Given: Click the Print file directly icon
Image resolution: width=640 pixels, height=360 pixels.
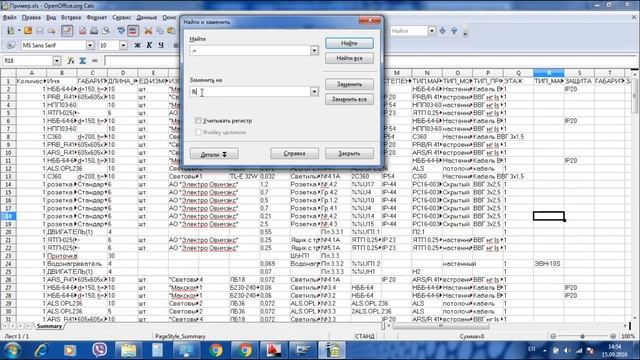Looking at the screenshot, I should point(94,31).
